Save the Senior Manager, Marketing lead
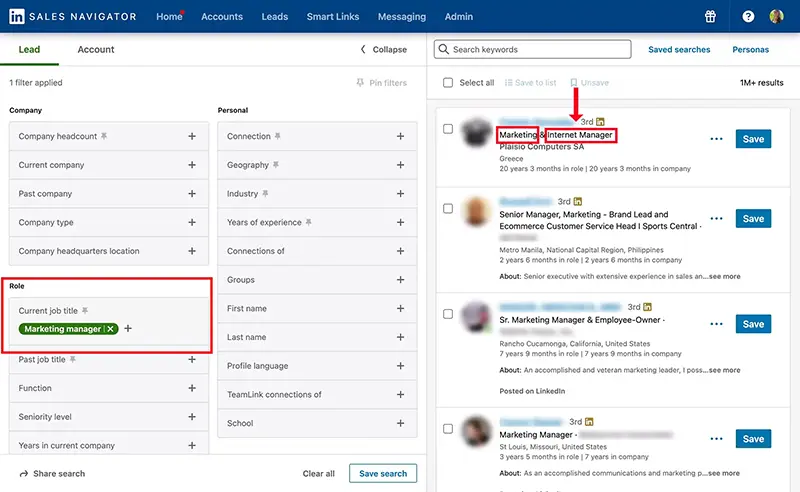Screen dimensions: 800x492 coord(753,218)
